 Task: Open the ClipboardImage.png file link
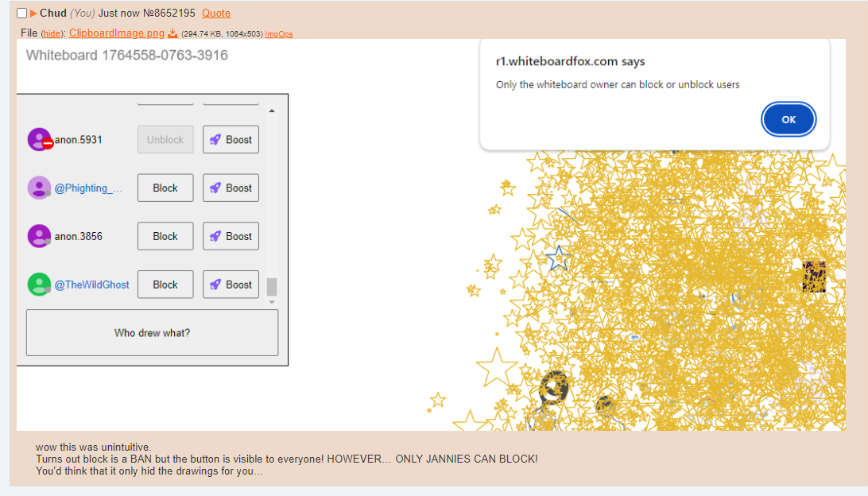click(x=117, y=33)
